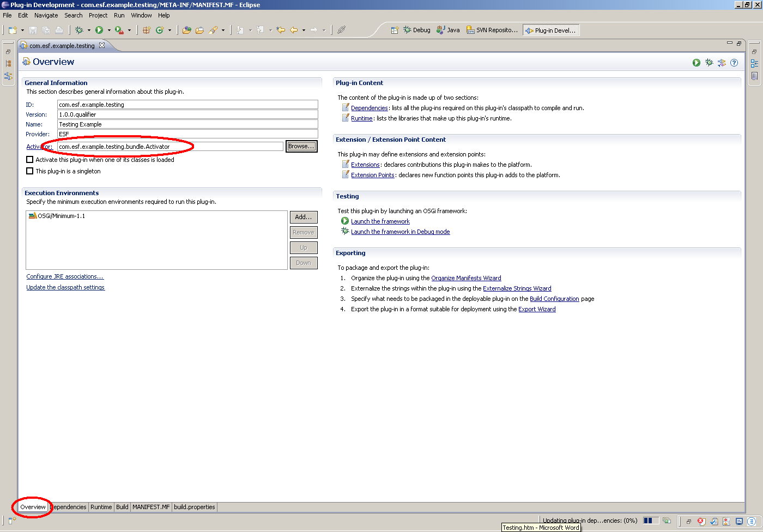The height and width of the screenshot is (532, 763).
Task: Open the Back history dropdown arrow
Action: (304, 31)
